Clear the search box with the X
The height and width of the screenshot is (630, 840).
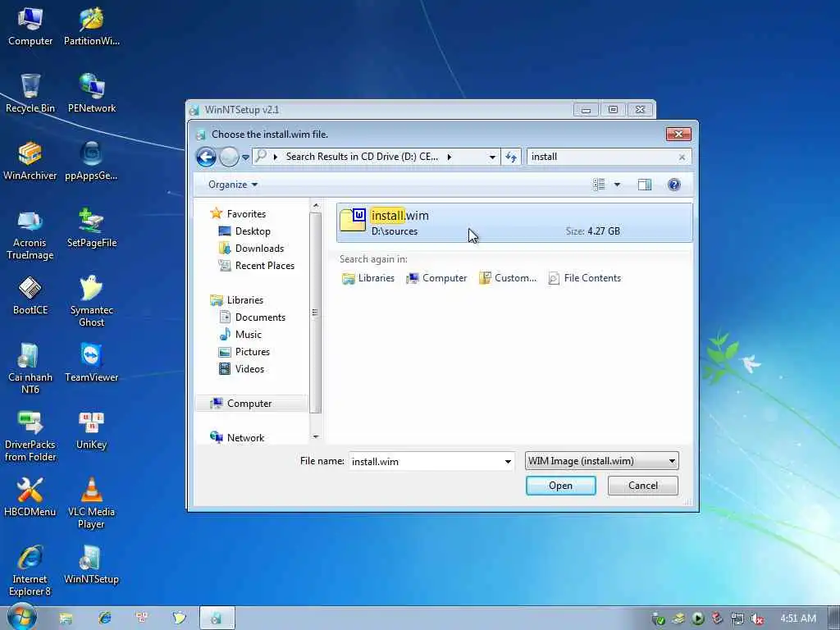click(x=682, y=157)
